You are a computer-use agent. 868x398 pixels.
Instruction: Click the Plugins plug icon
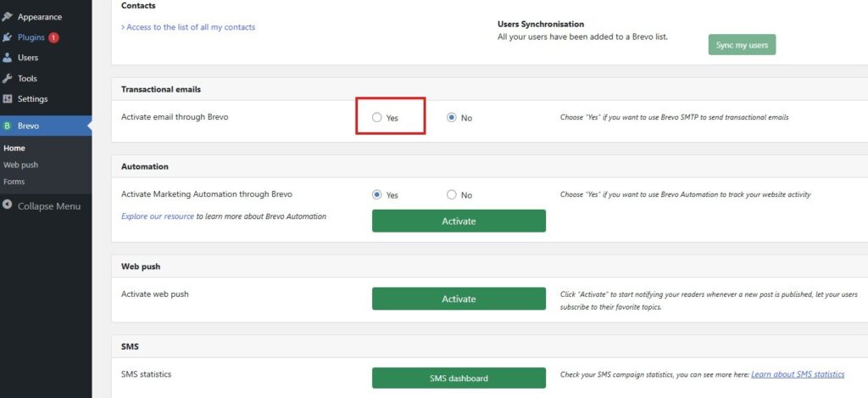coord(8,37)
